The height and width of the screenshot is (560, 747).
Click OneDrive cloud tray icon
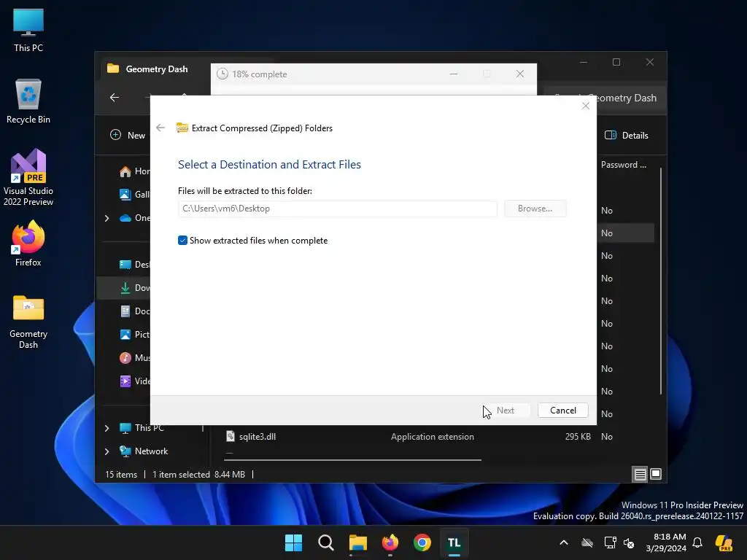(x=587, y=542)
